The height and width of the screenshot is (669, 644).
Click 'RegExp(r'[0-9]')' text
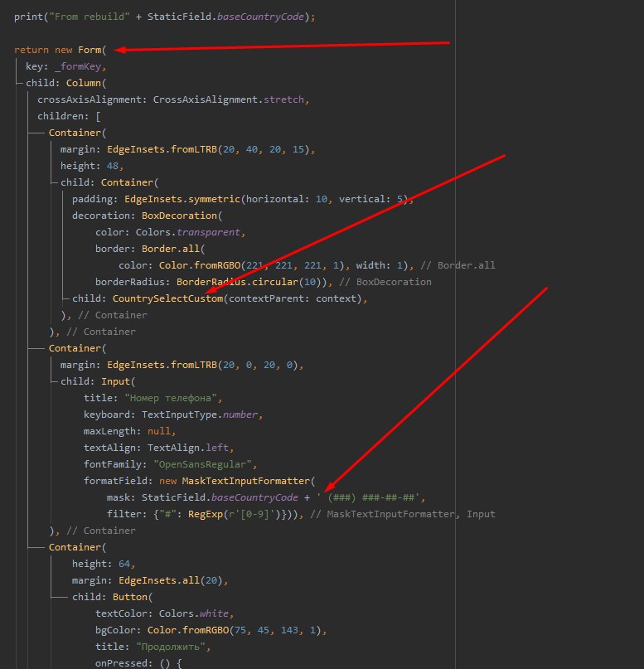(x=234, y=514)
